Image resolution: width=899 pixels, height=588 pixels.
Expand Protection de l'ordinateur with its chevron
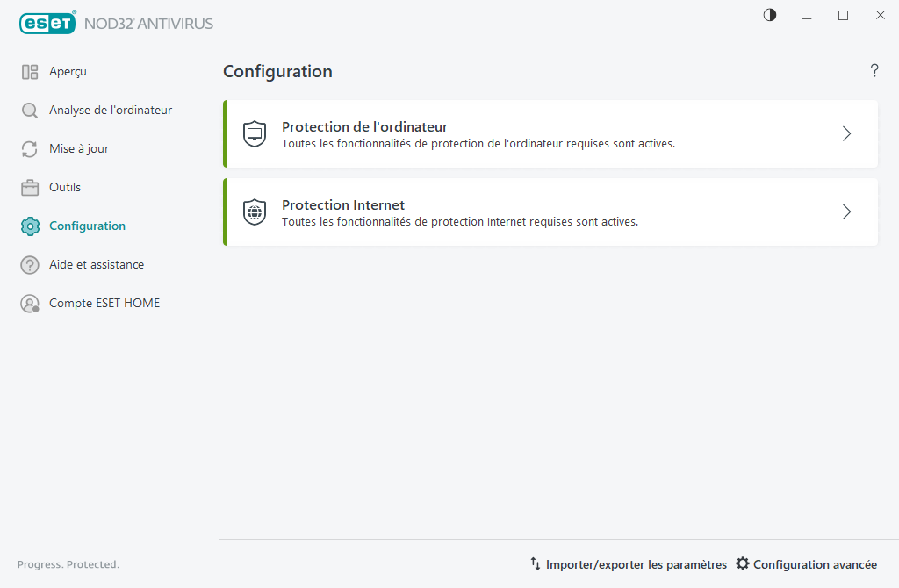[846, 133]
